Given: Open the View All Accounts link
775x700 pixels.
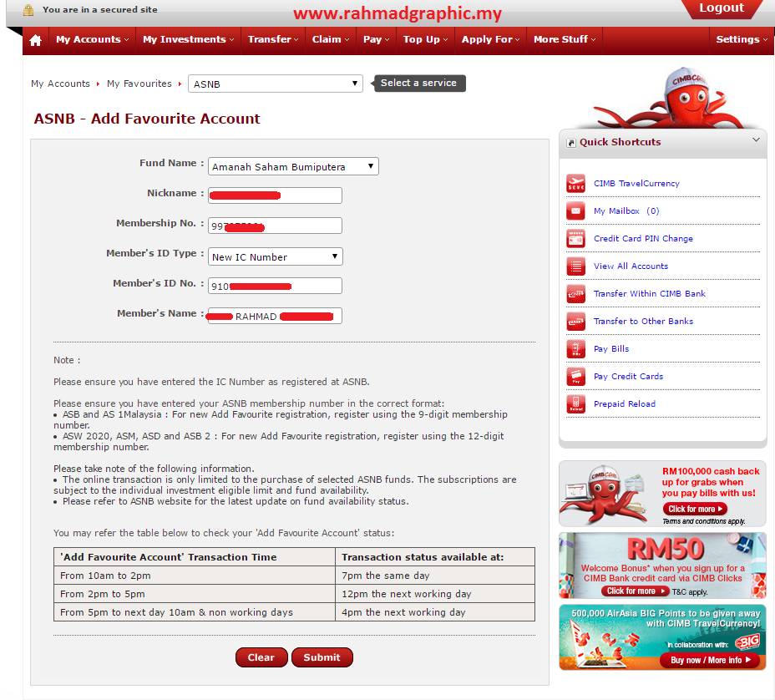Looking at the screenshot, I should pos(631,266).
